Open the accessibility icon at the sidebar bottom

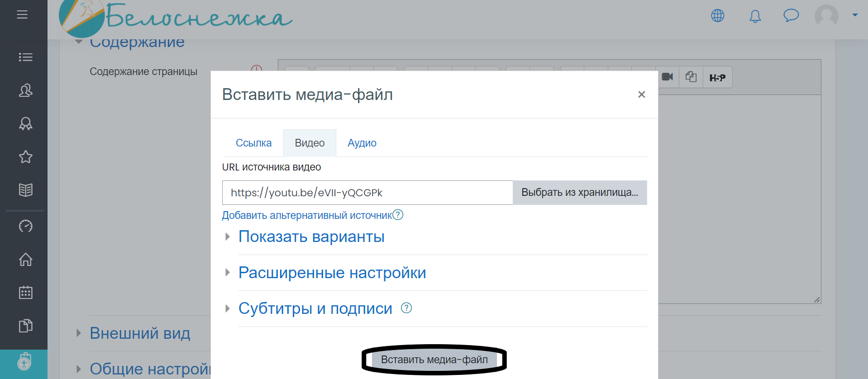24,363
